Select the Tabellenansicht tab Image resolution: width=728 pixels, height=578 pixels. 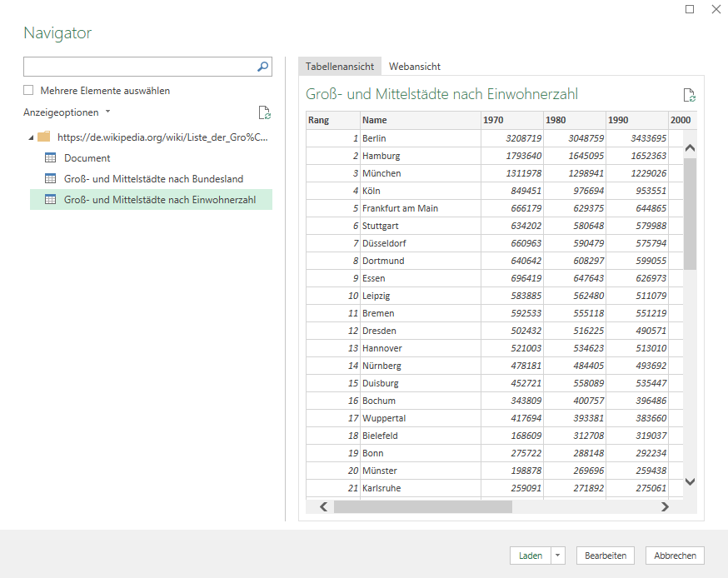point(340,67)
